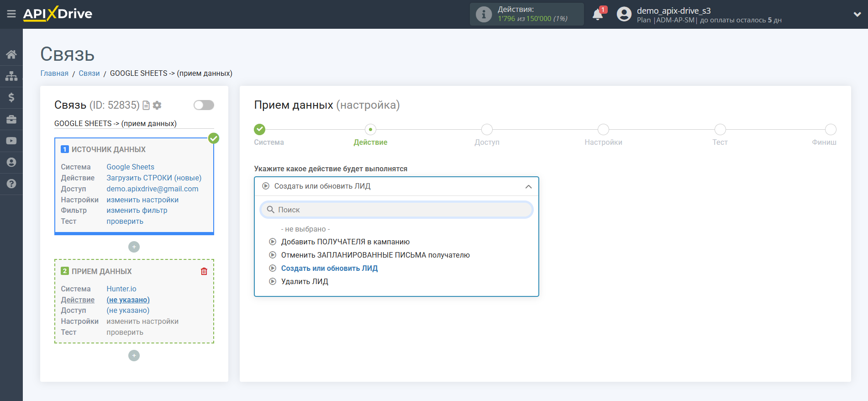Add block after data source
Image resolution: width=868 pixels, height=401 pixels.
coord(134,247)
